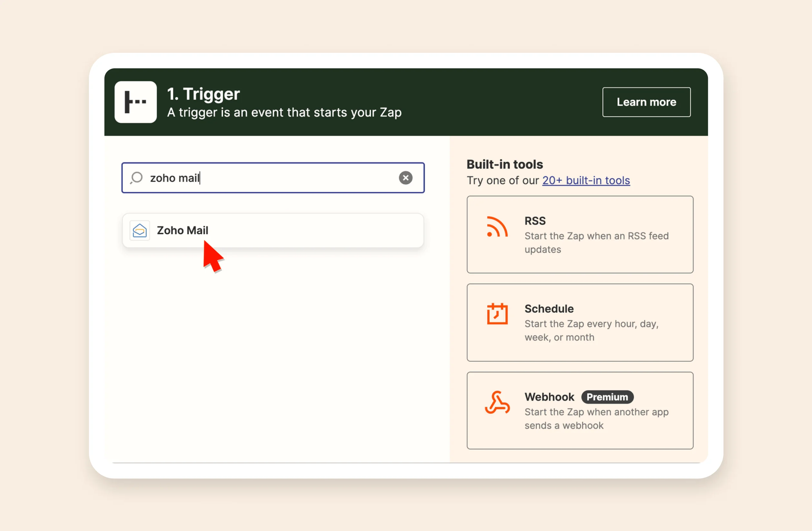
Task: Open the Webhook built-in tool
Action: [579, 410]
